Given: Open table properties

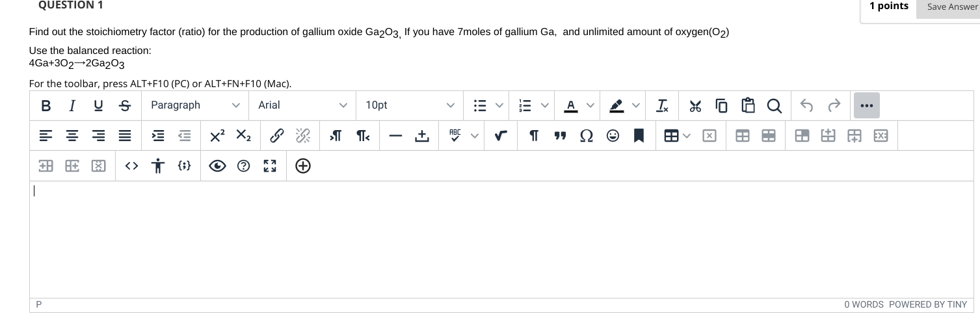Looking at the screenshot, I should [742, 136].
